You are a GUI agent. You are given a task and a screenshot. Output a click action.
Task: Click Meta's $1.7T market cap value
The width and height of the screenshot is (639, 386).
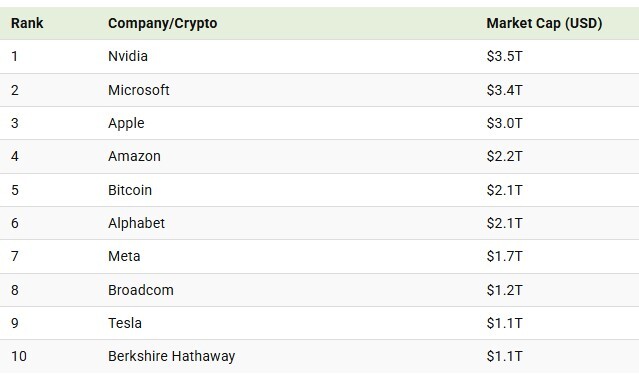tap(504, 256)
